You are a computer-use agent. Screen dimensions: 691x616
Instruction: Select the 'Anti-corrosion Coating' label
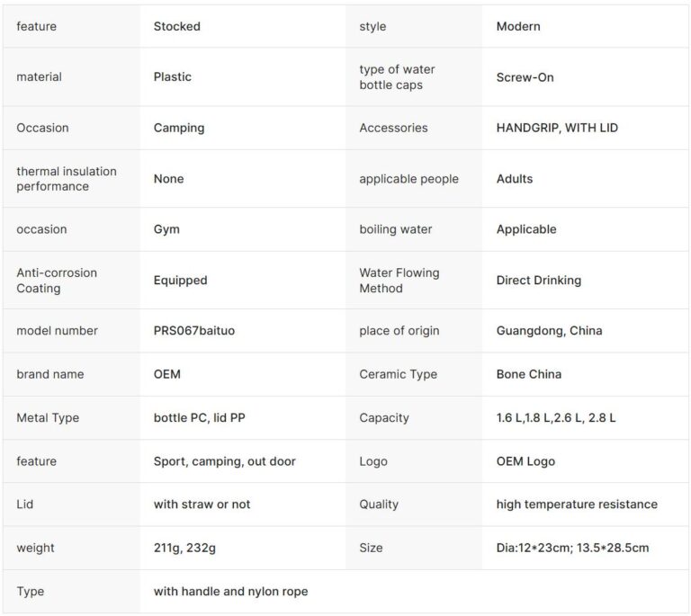click(x=57, y=281)
